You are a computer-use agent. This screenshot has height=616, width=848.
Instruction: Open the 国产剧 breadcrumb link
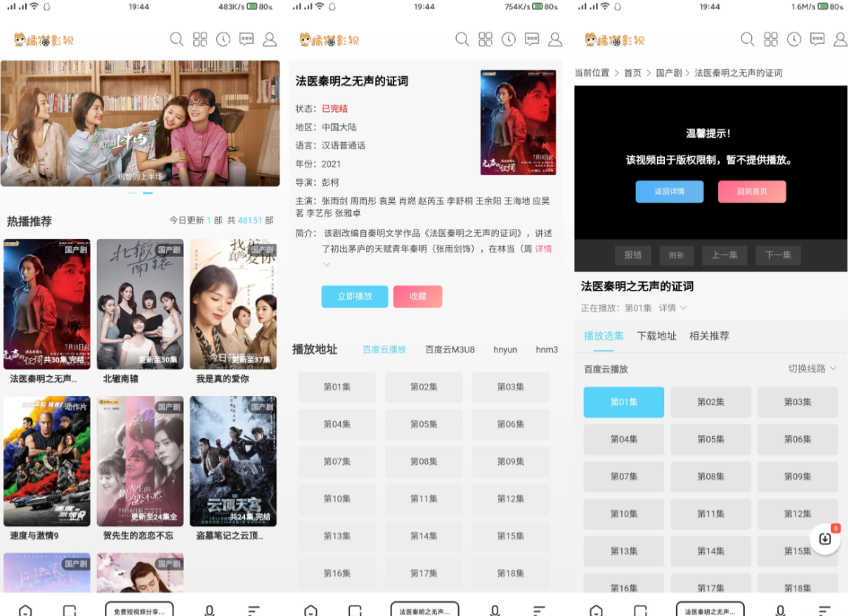point(669,73)
